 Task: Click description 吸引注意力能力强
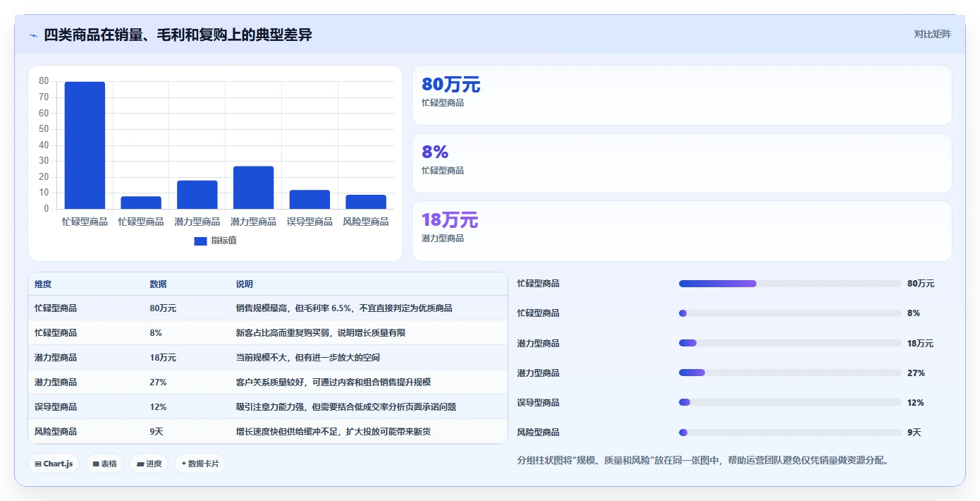pyautogui.click(x=346, y=407)
